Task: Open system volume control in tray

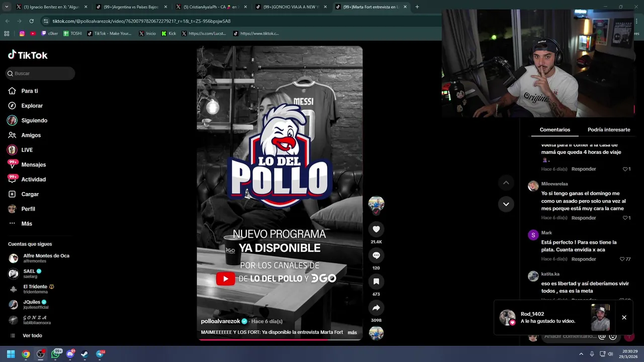Action: (610, 354)
